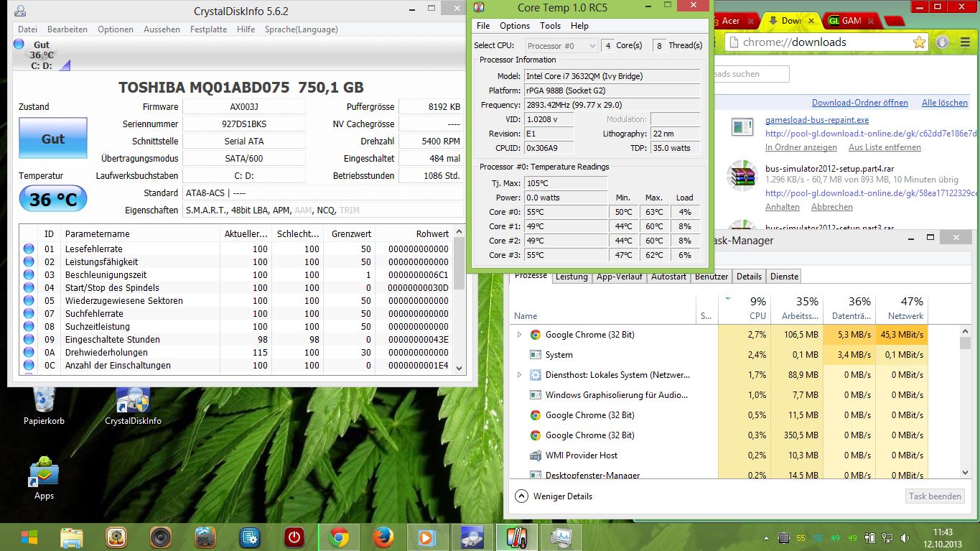This screenshot has height=551, width=980.
Task: Cancel part4.rar download with Abbrechen
Action: (832, 207)
